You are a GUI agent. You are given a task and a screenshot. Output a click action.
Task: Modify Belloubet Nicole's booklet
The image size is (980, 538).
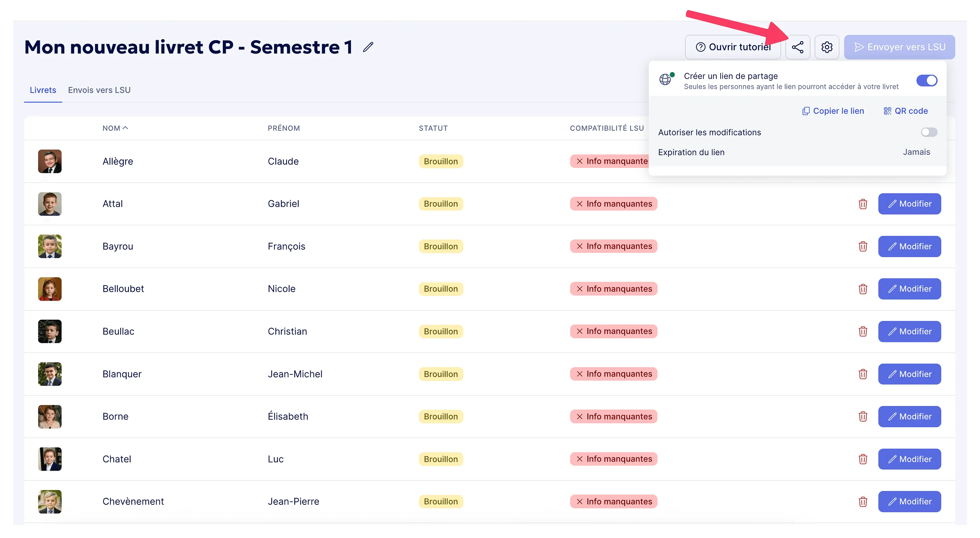coord(909,289)
